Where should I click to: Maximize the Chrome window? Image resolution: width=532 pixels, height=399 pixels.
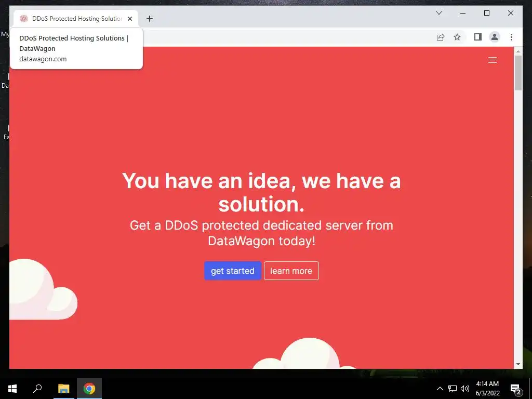pos(486,13)
